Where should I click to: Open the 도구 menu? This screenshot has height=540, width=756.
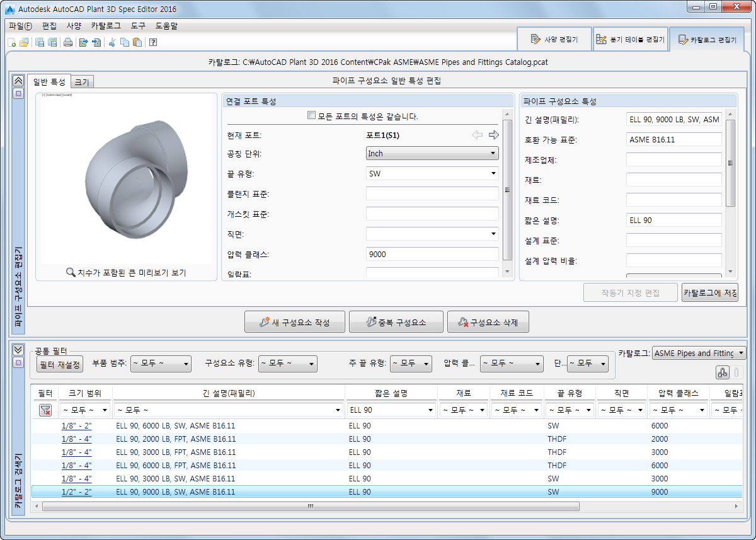click(138, 26)
